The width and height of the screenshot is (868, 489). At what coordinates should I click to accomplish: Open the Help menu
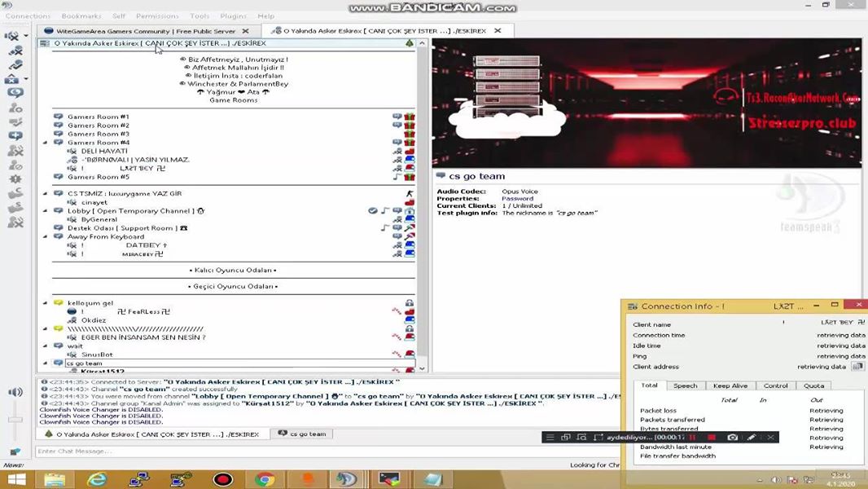265,16
